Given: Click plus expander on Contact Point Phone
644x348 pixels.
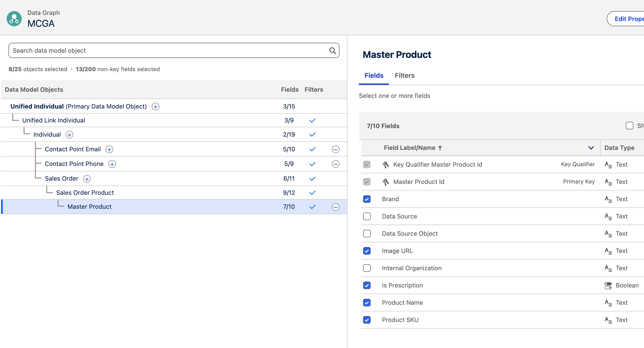Looking at the screenshot, I should coord(112,164).
